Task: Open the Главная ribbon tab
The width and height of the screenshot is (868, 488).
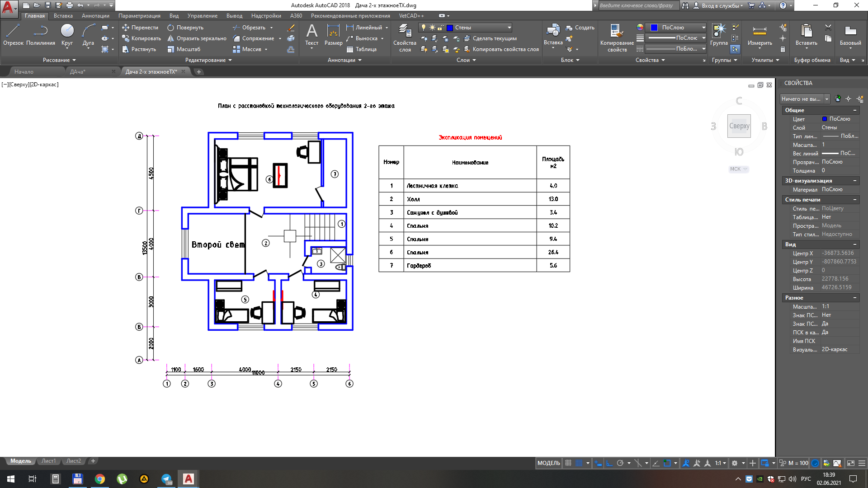Action: 35,16
